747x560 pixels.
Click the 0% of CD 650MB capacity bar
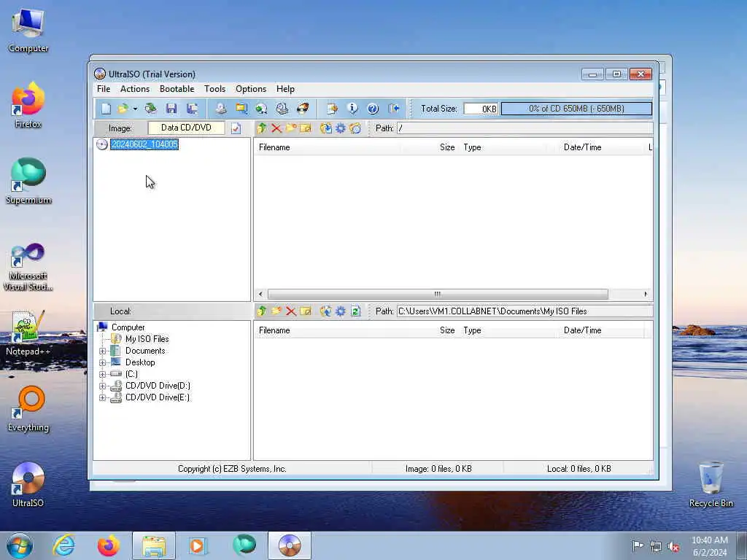(x=576, y=109)
